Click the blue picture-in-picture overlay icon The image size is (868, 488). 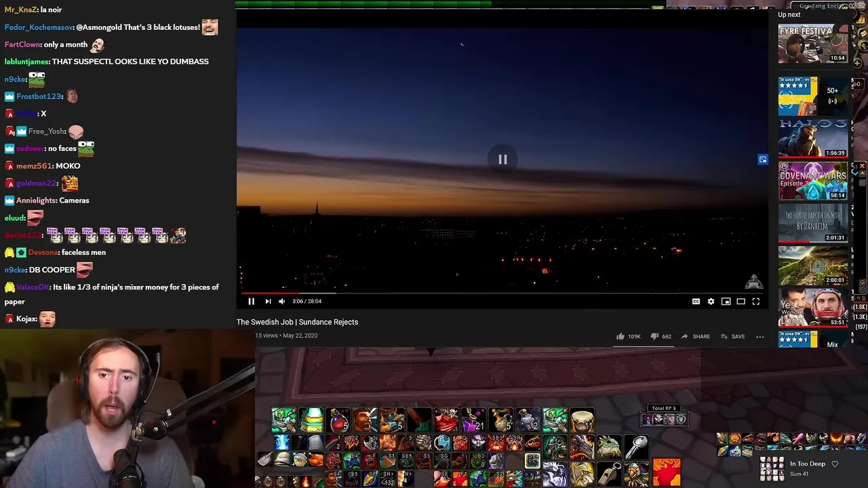pos(763,160)
